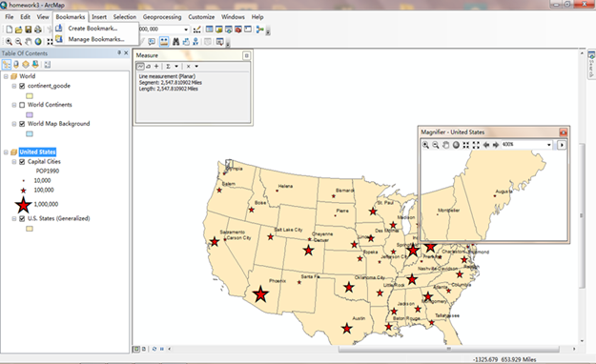
Task: Switch the TOC to List By Source
Action: (16, 65)
